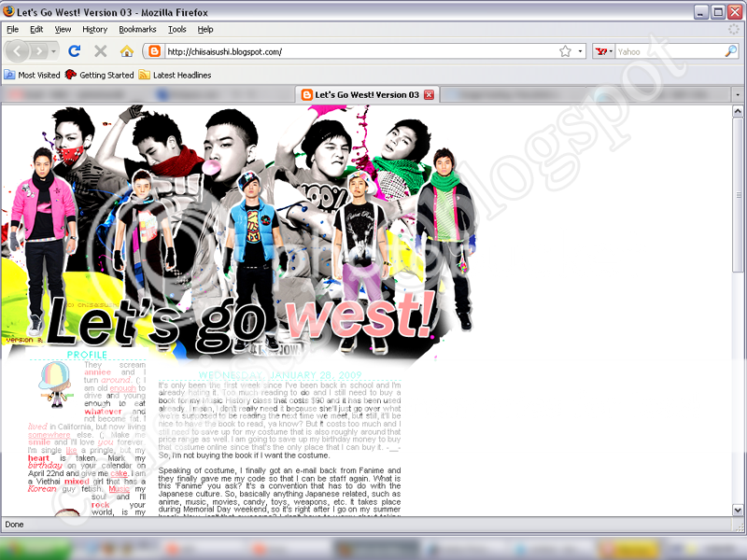Open the Bookmarks menu
The image size is (747, 560).
coord(137,30)
